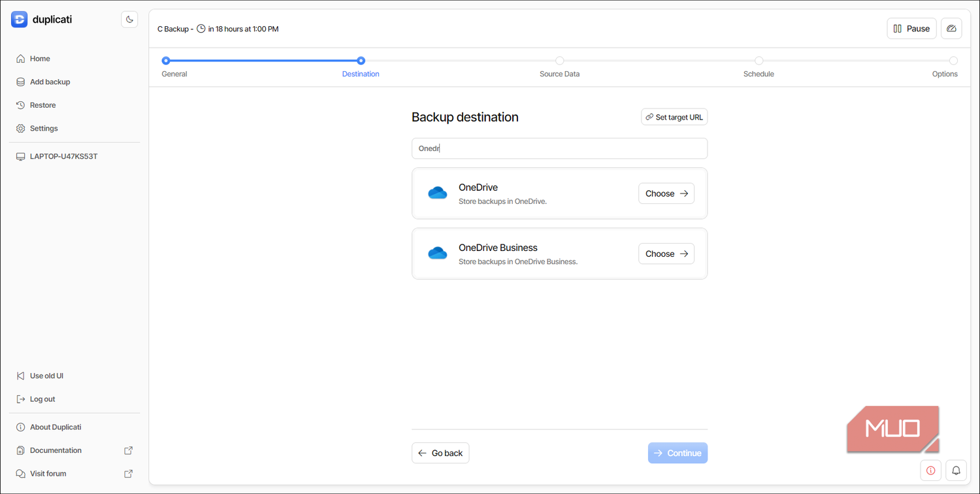Click the Use old UI icon
This screenshot has height=494, width=980.
coord(21,376)
